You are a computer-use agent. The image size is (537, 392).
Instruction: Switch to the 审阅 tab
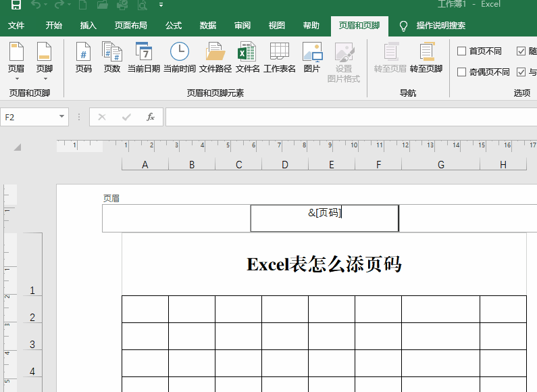242,26
